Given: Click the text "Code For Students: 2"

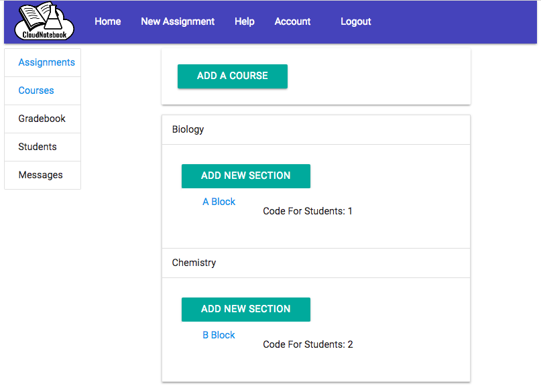Looking at the screenshot, I should 308,344.
